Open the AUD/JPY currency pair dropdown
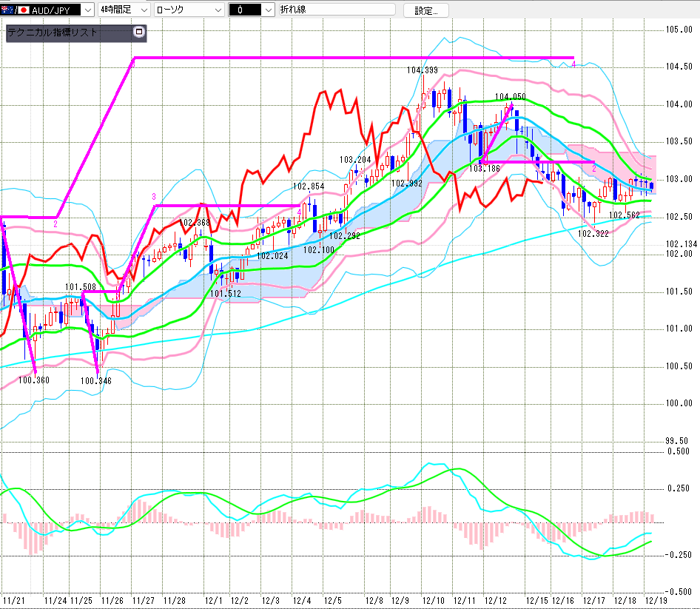Image resolution: width=700 pixels, height=609 pixels. (x=88, y=10)
